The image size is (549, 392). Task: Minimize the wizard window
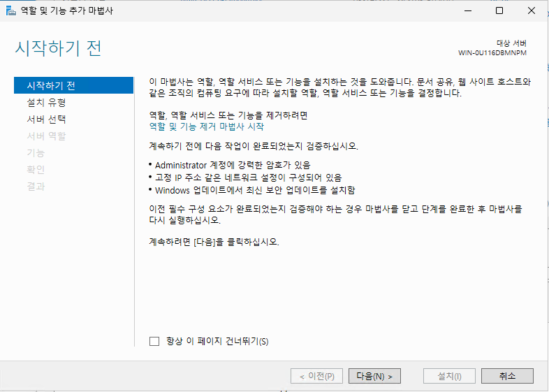click(x=468, y=10)
